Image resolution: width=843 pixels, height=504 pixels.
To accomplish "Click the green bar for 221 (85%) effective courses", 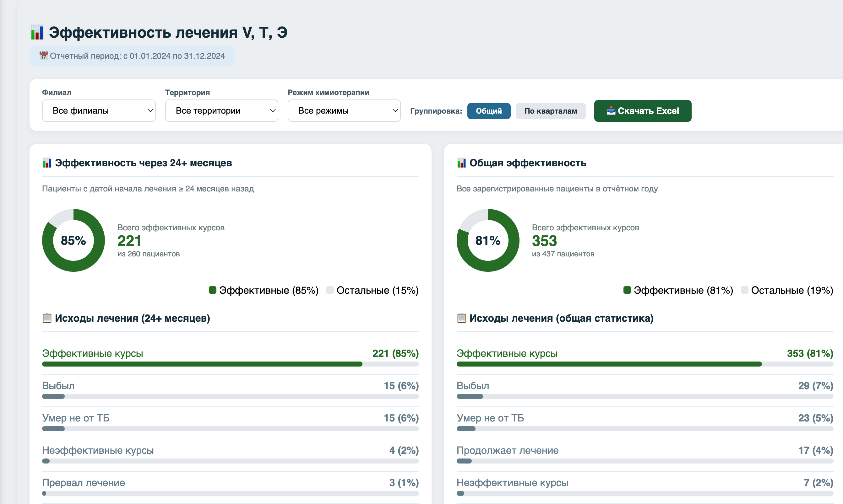I will pos(202,364).
